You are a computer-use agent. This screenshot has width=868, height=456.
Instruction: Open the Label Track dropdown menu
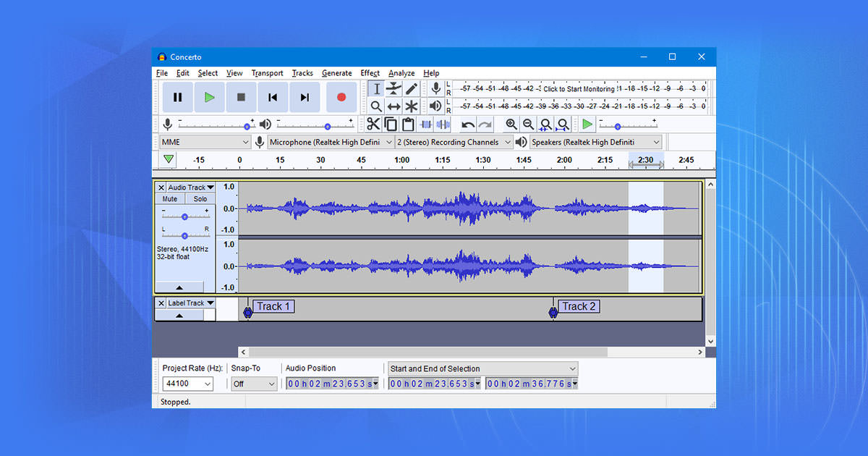[x=191, y=303]
